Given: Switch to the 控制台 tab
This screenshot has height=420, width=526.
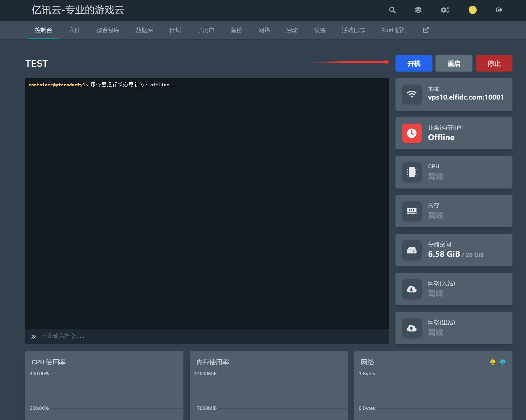Looking at the screenshot, I should (x=44, y=30).
